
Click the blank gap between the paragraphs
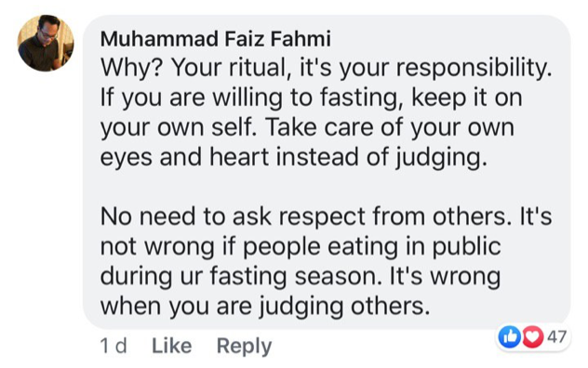pyautogui.click(x=326, y=187)
